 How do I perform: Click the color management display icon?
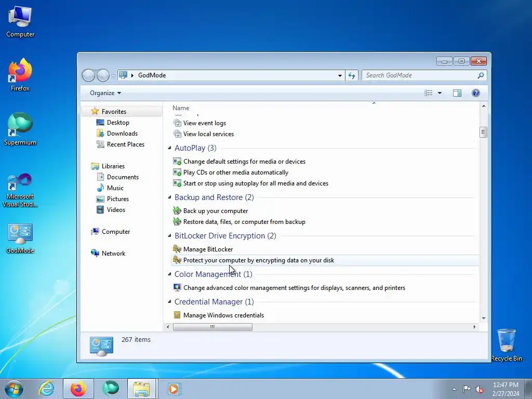[177, 288]
